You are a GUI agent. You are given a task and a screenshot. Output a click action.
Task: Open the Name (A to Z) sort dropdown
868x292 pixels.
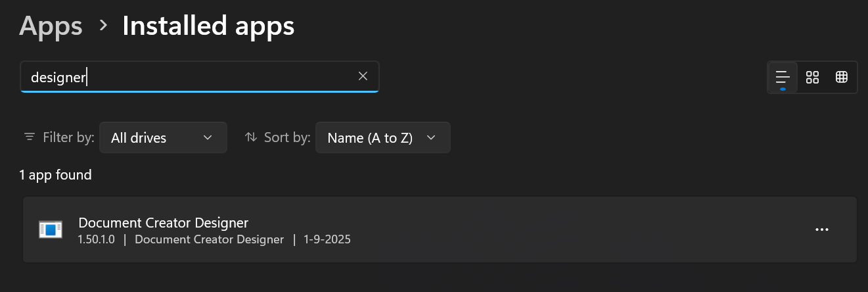[382, 137]
